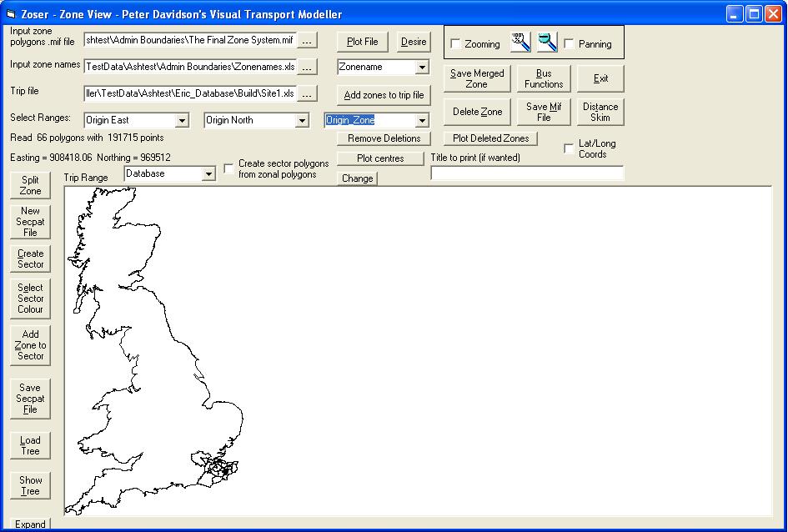Click the Load Tree button
This screenshot has width=788, height=532.
click(30, 445)
